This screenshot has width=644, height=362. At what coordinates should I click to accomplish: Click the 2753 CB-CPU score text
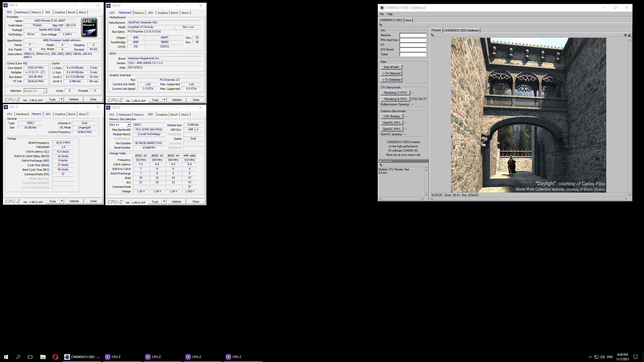tap(419, 99)
